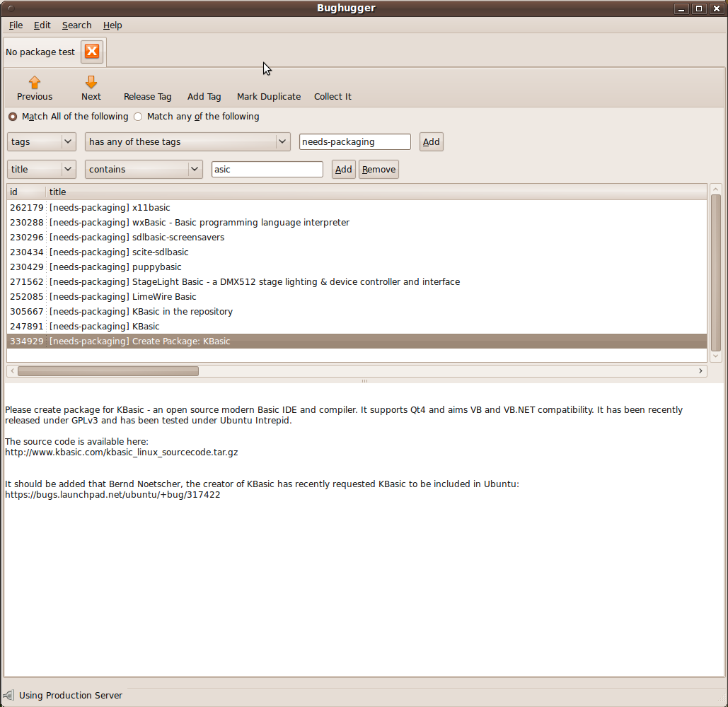Open the Edit menu
Screen dimensions: 728x707
point(42,25)
